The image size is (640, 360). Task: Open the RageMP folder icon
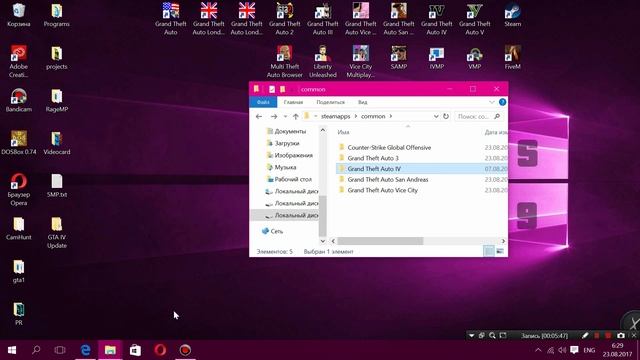click(x=56, y=100)
